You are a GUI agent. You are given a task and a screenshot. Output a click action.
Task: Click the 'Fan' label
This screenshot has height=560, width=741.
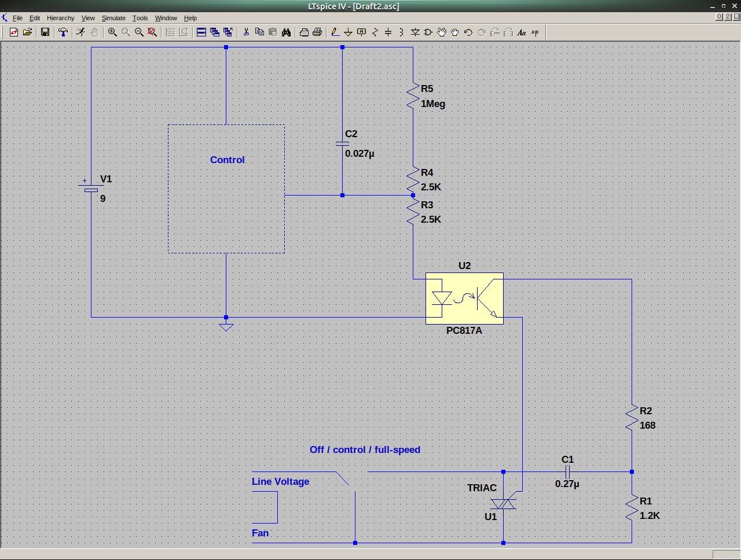[260, 533]
